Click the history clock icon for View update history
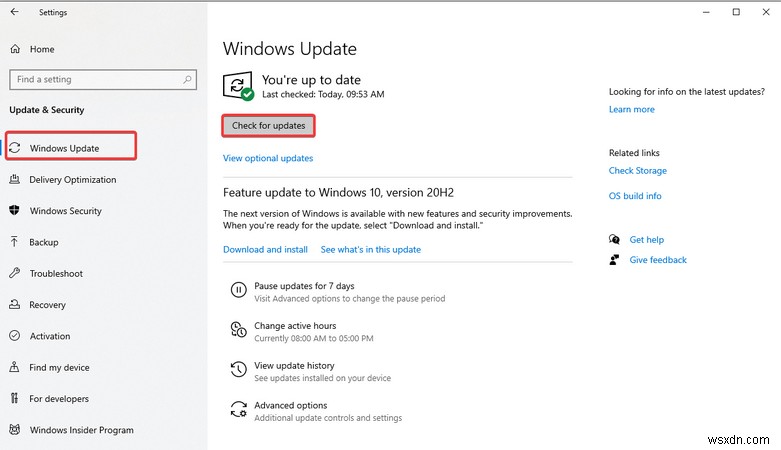This screenshot has width=781, height=450. [239, 369]
